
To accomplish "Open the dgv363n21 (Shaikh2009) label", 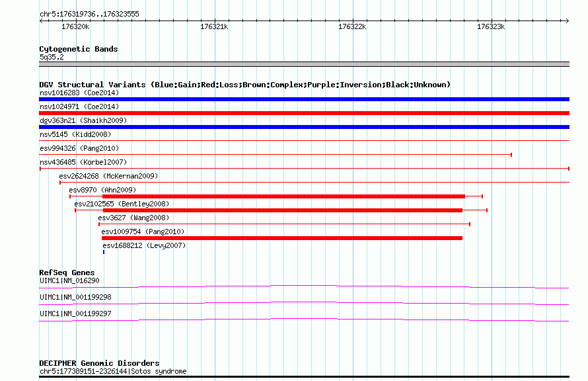I will pyautogui.click(x=83, y=120).
